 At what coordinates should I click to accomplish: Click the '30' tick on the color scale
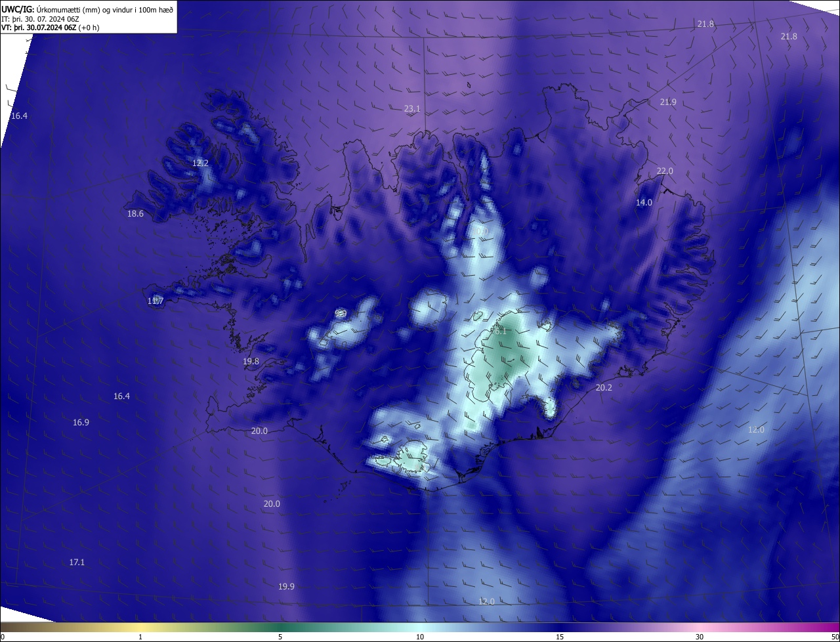click(700, 637)
